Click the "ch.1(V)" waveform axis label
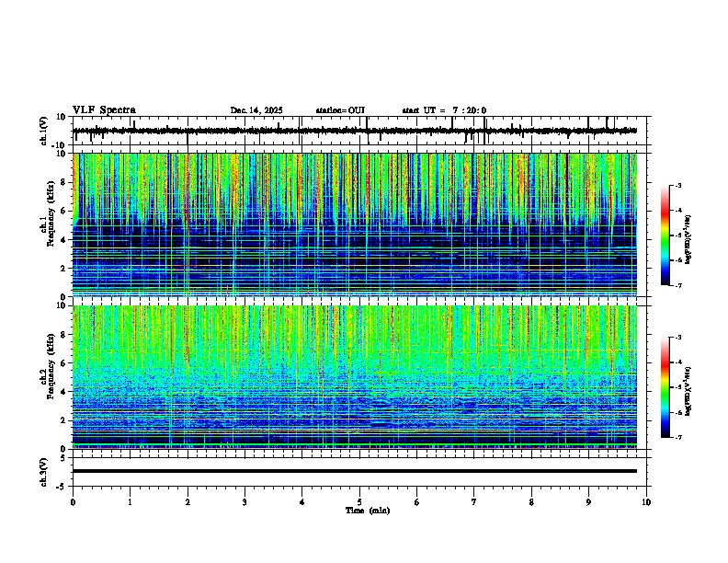 [x=43, y=131]
